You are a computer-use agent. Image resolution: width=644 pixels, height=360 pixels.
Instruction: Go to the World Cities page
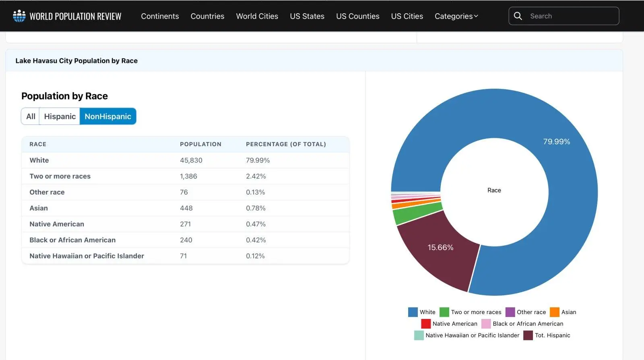point(257,16)
